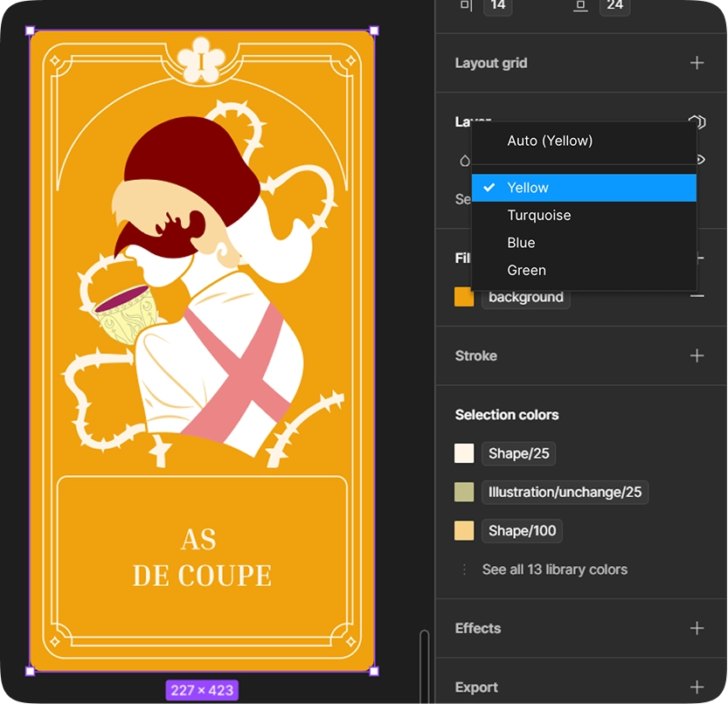Add a new effect with the Effects plus icon
Viewport: 728px width, 704px height.
[x=697, y=628]
